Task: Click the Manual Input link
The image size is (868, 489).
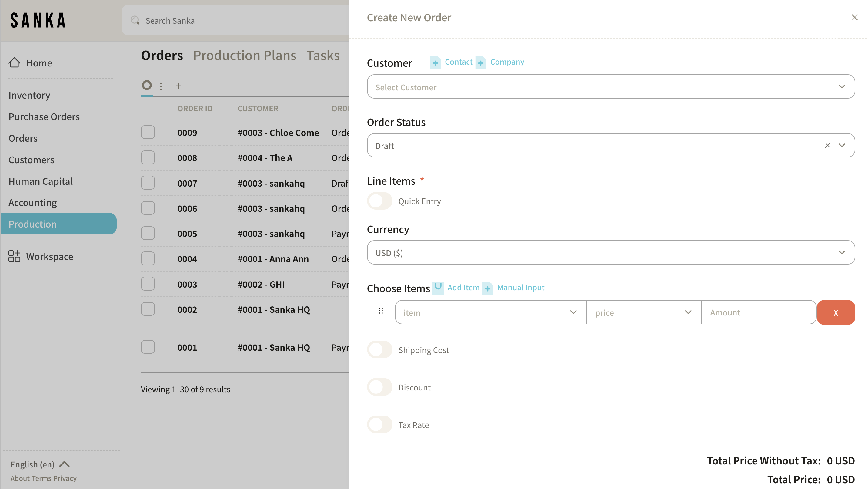Action: click(x=521, y=288)
